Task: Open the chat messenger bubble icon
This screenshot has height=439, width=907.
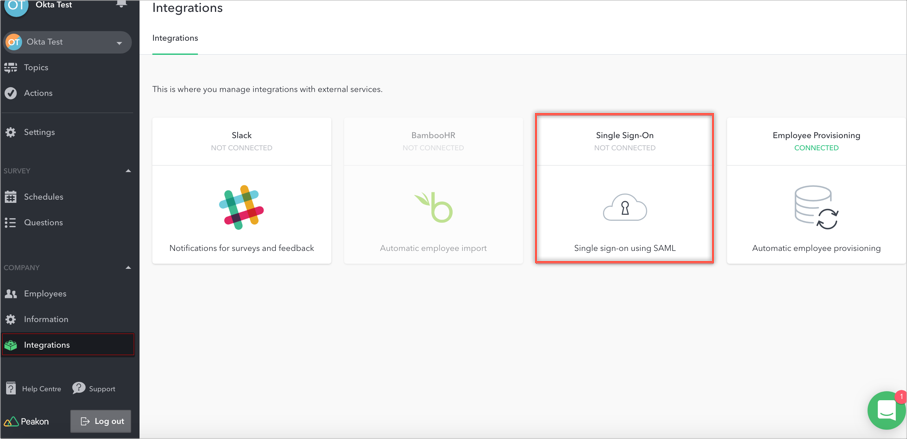Action: pyautogui.click(x=886, y=410)
